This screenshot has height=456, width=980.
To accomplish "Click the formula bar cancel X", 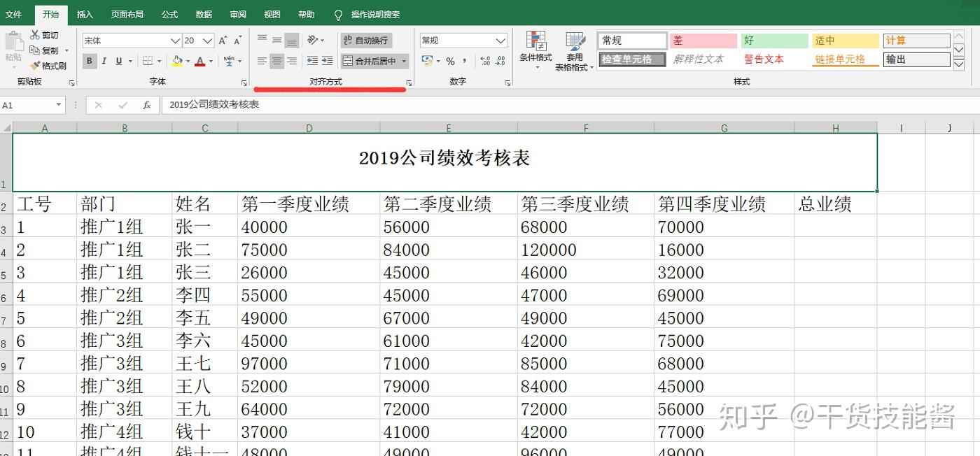I will coord(99,105).
